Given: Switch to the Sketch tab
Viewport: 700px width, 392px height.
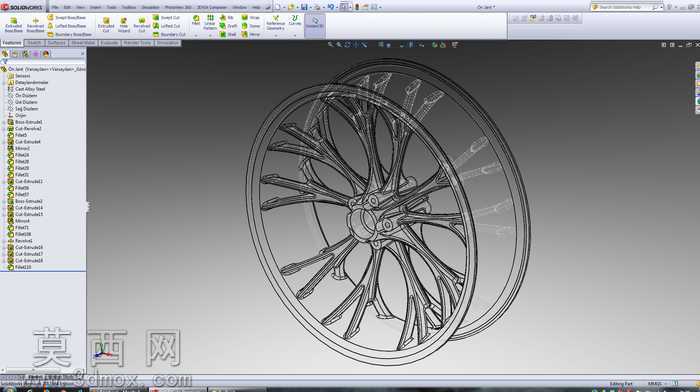Looking at the screenshot, I should 34,43.
